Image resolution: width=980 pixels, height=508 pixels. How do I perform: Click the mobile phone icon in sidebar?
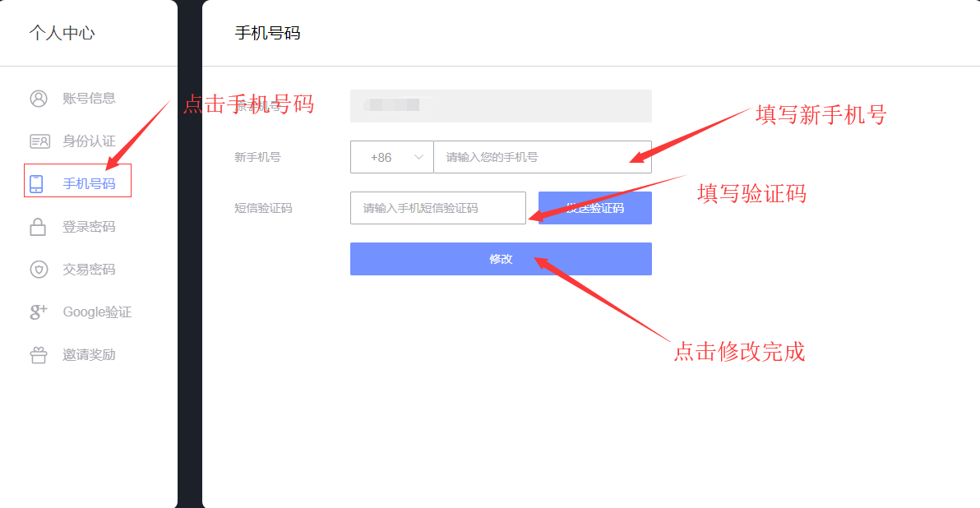click(36, 183)
